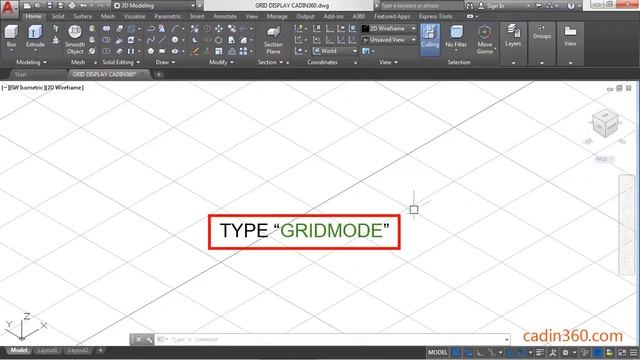Open the Unsaved View dropdown
Image resolution: width=640 pixels, height=360 pixels.
tap(389, 40)
